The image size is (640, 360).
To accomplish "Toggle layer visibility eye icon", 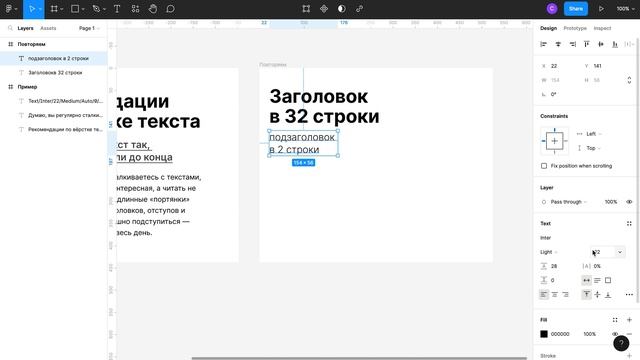I will point(629,202).
